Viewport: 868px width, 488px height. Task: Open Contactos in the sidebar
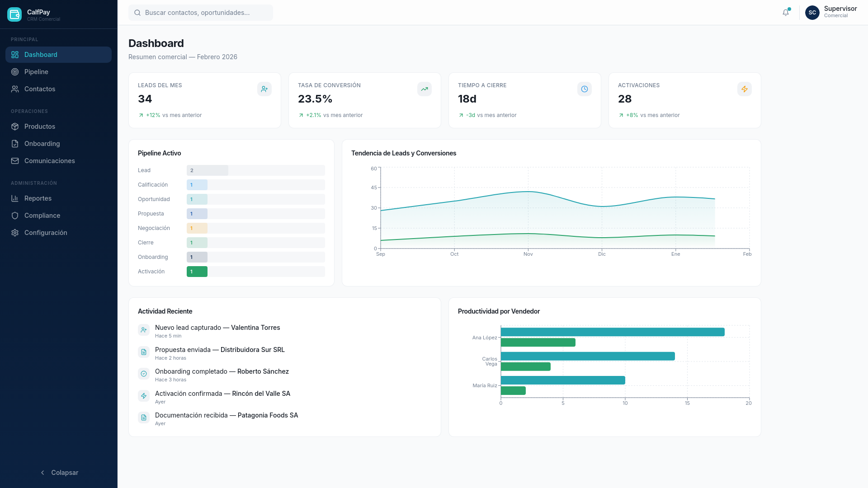pyautogui.click(x=58, y=89)
